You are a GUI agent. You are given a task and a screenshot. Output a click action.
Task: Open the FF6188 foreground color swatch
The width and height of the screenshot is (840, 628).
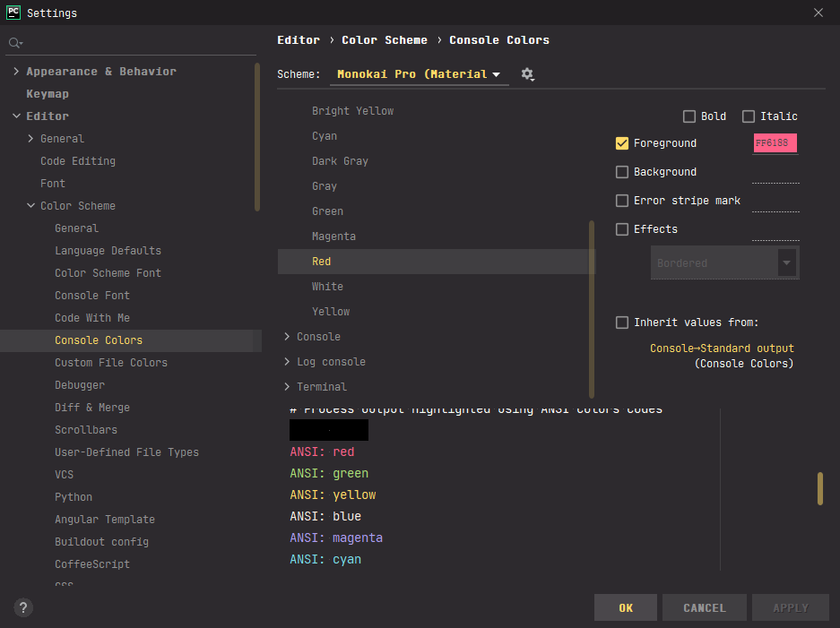pos(775,143)
